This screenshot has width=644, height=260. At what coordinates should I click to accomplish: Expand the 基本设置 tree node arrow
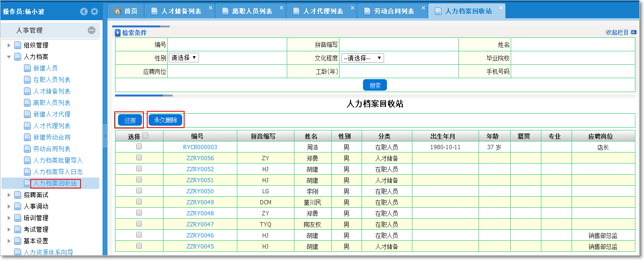[9, 241]
